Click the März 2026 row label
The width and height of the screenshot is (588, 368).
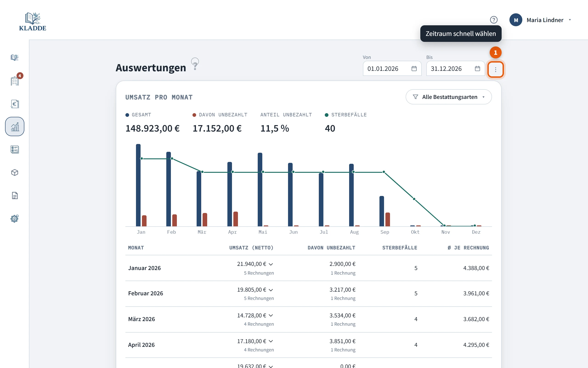pyautogui.click(x=141, y=319)
